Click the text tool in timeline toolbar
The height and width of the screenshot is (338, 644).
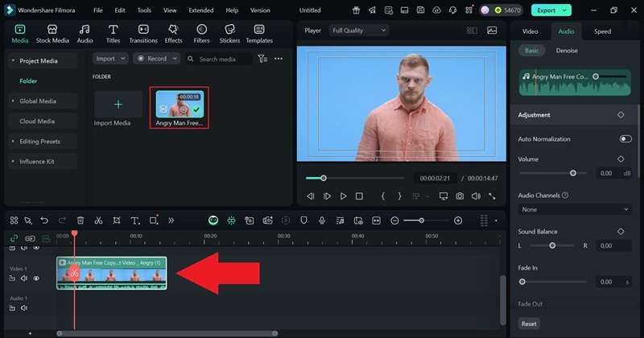(135, 221)
